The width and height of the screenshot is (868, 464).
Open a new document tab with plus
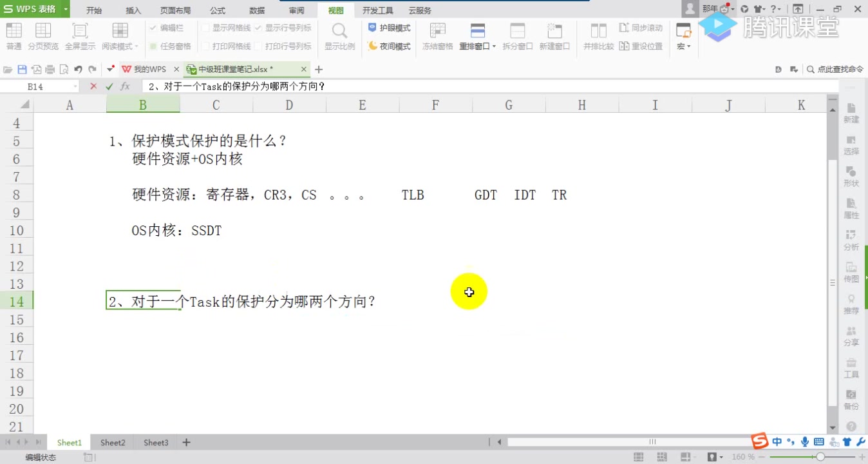[x=319, y=70]
